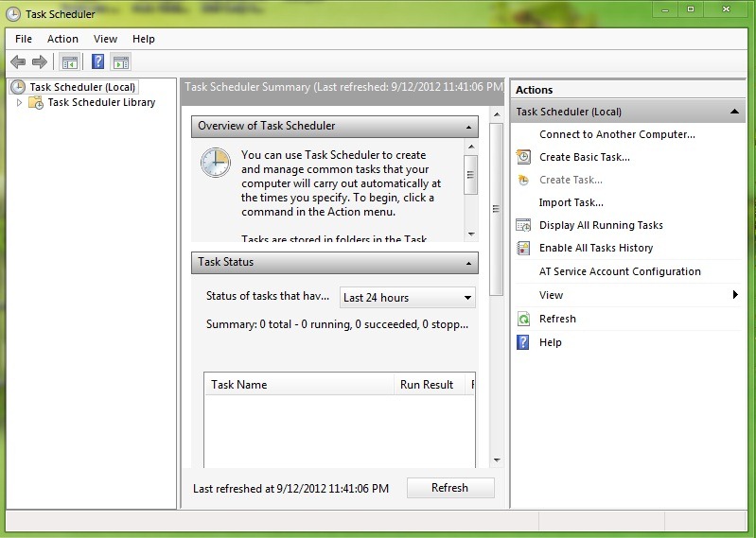
Task: Click Connect to Another Computer...
Action: 617,134
